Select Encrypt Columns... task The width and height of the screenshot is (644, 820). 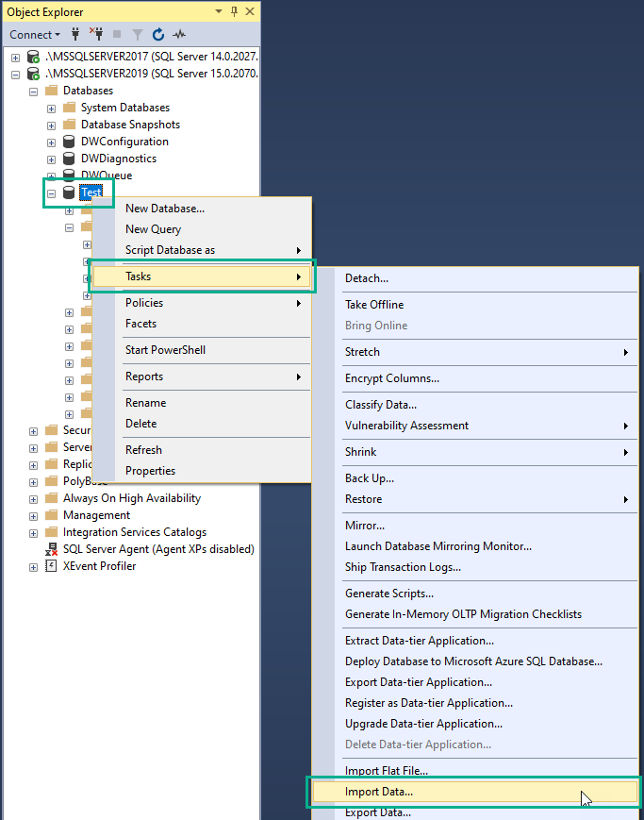coord(474,378)
